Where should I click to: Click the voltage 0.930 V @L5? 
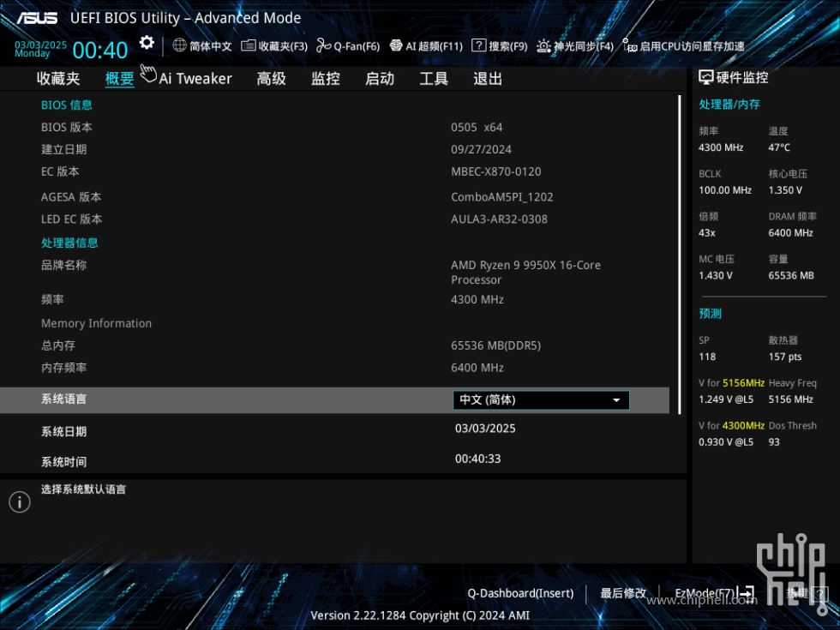726,442
